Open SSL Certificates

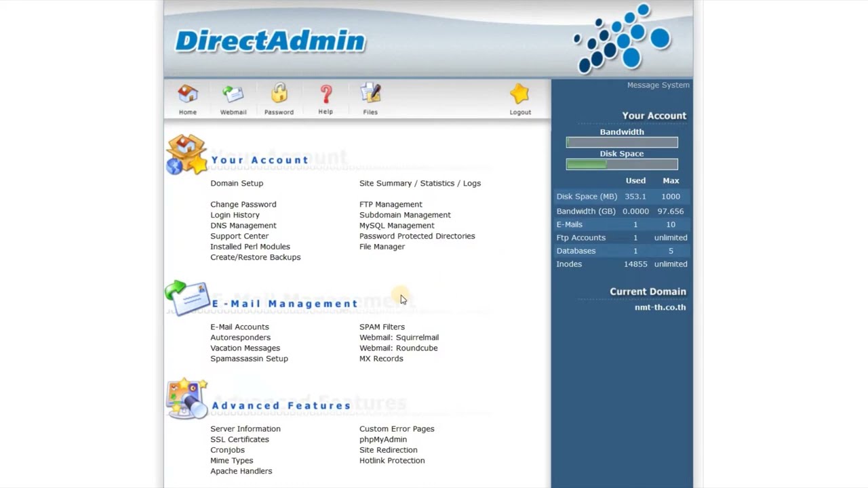pyautogui.click(x=239, y=439)
